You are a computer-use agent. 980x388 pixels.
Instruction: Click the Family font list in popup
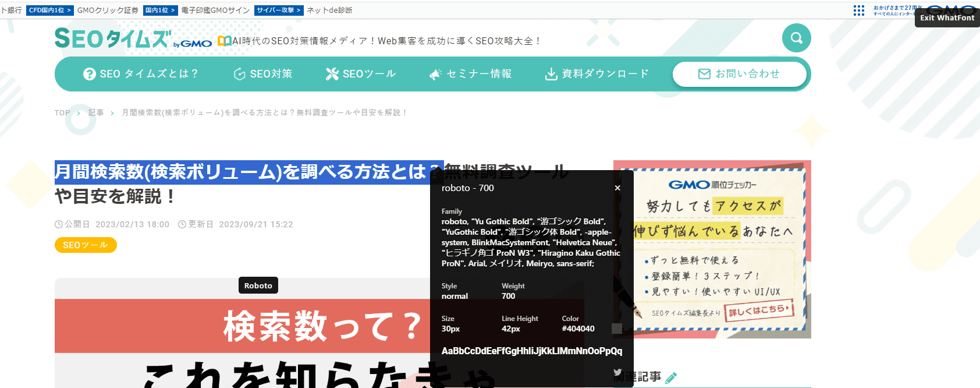coord(531,242)
